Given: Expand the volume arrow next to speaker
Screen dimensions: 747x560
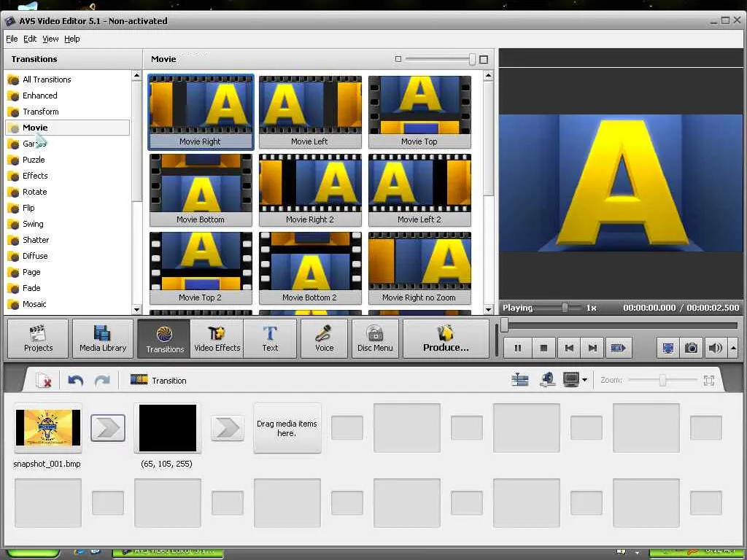Looking at the screenshot, I should coord(733,348).
